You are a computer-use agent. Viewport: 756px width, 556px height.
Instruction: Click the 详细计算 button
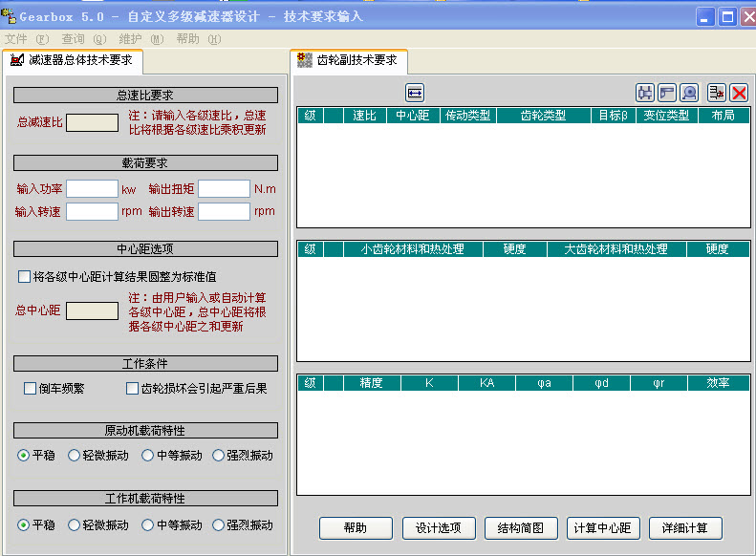coord(685,528)
